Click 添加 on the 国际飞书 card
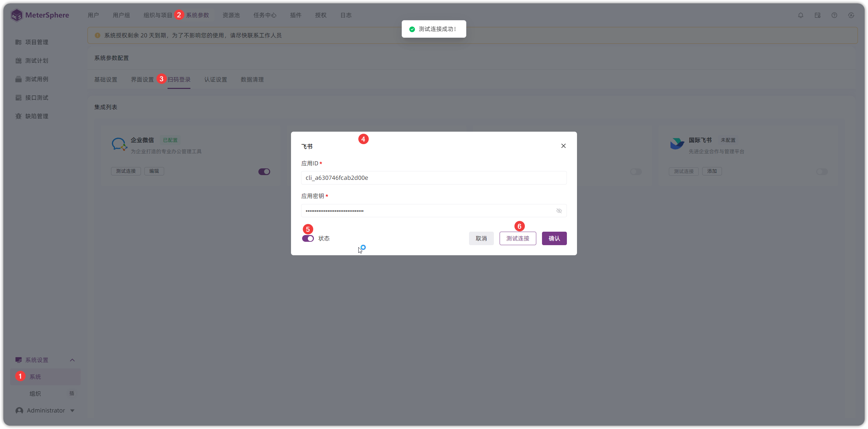The height and width of the screenshot is (429, 868). [x=712, y=171]
